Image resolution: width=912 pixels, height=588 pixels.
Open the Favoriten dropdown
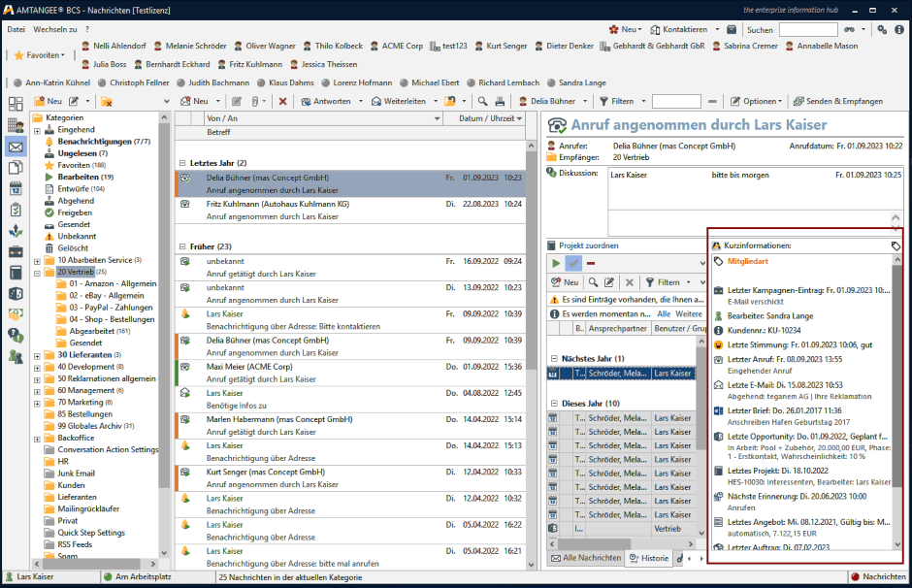tap(39, 55)
